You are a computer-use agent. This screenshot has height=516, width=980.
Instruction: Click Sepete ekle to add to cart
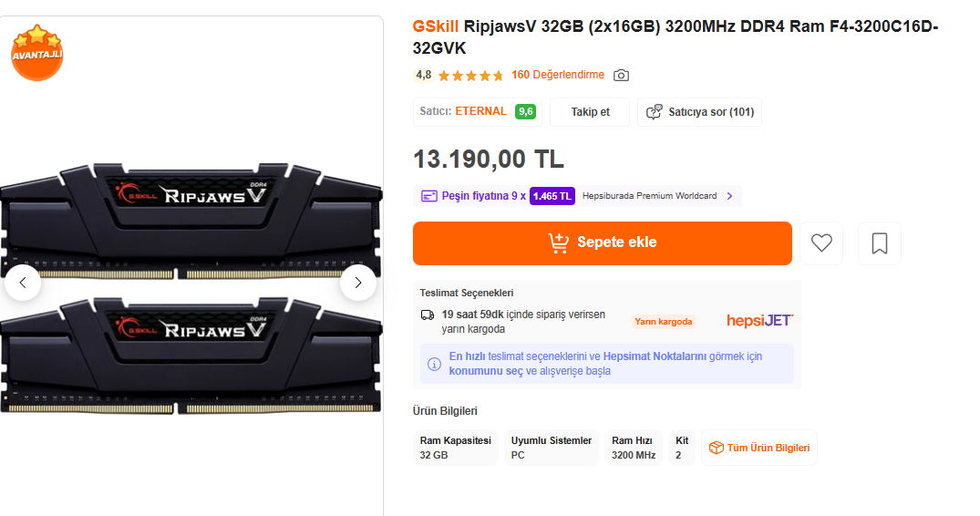(602, 243)
